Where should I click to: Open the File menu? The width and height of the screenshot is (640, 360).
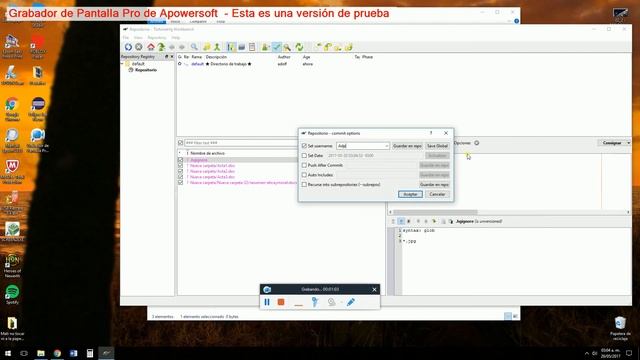[126, 38]
